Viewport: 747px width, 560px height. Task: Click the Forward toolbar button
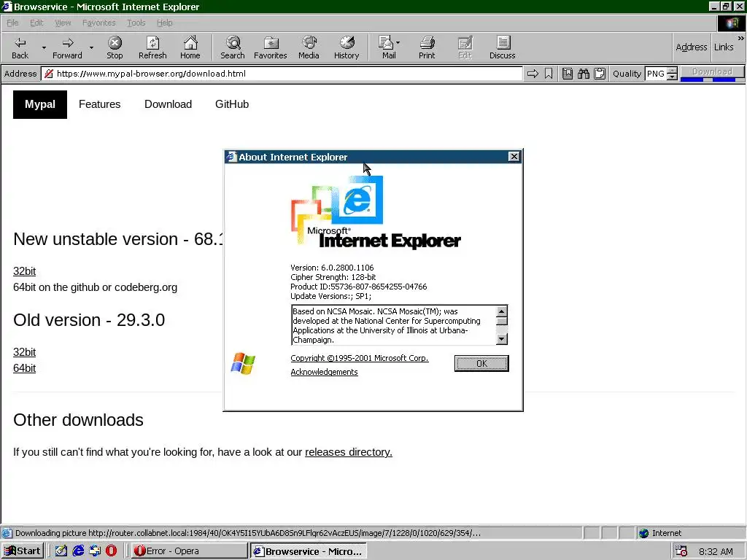coord(67,47)
